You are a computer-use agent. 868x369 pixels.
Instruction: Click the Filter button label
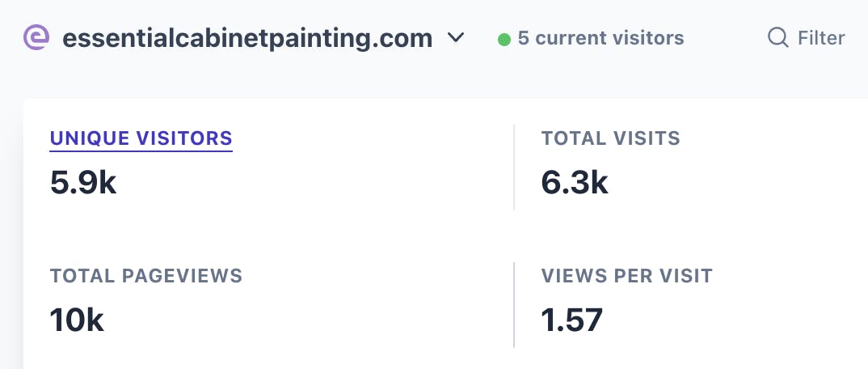tap(821, 37)
